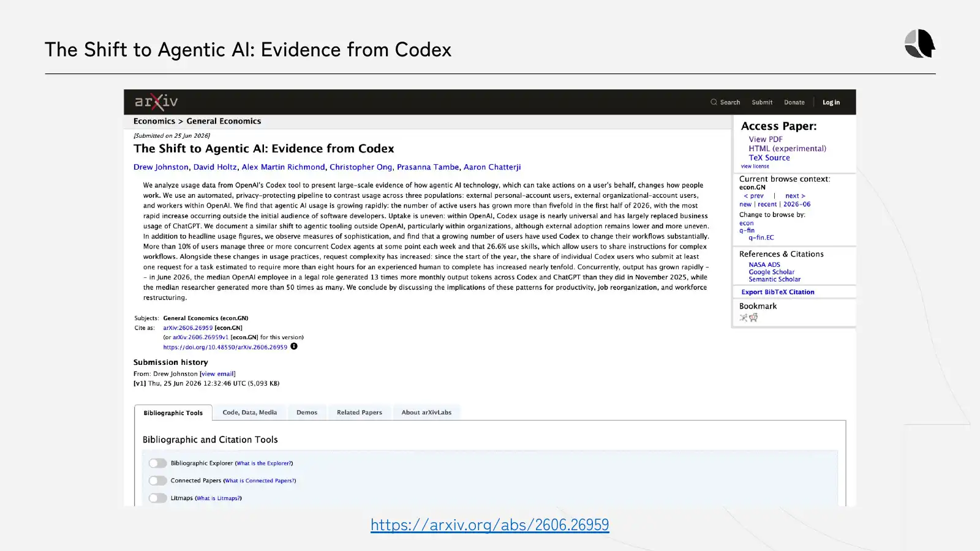The width and height of the screenshot is (980, 551).
Task: Browse by q-fin category
Action: tap(747, 231)
